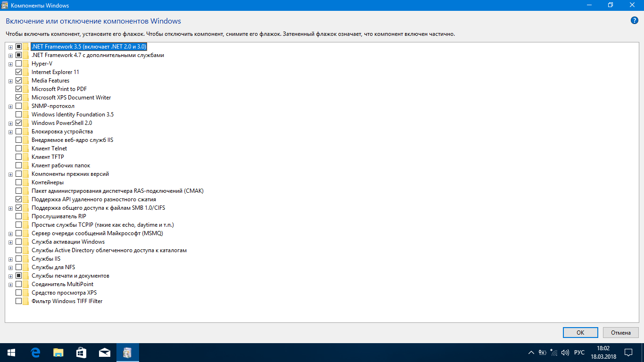Open Microsoft Store from the taskbar
644x362 pixels.
[81, 353]
